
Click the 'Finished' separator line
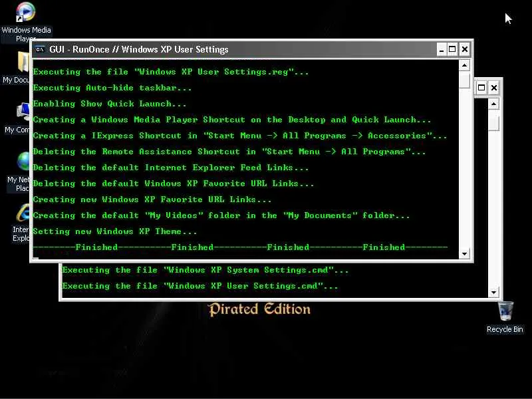(240, 247)
